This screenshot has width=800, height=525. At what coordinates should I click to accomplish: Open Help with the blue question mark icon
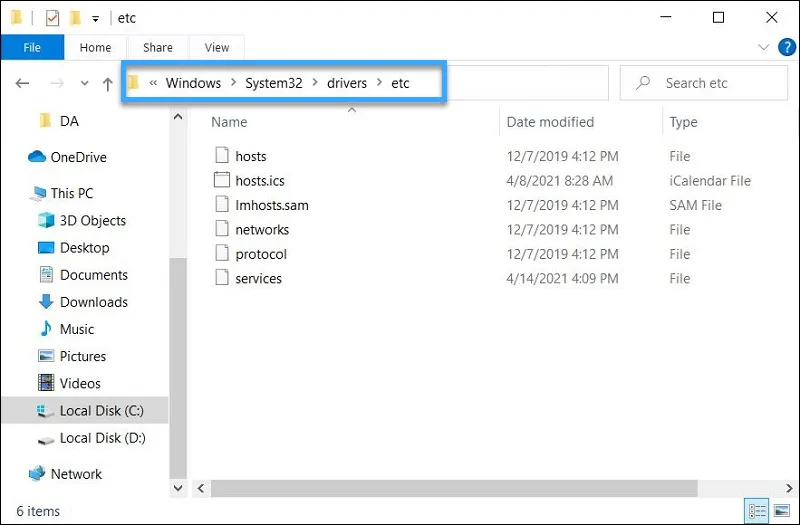pyautogui.click(x=787, y=47)
